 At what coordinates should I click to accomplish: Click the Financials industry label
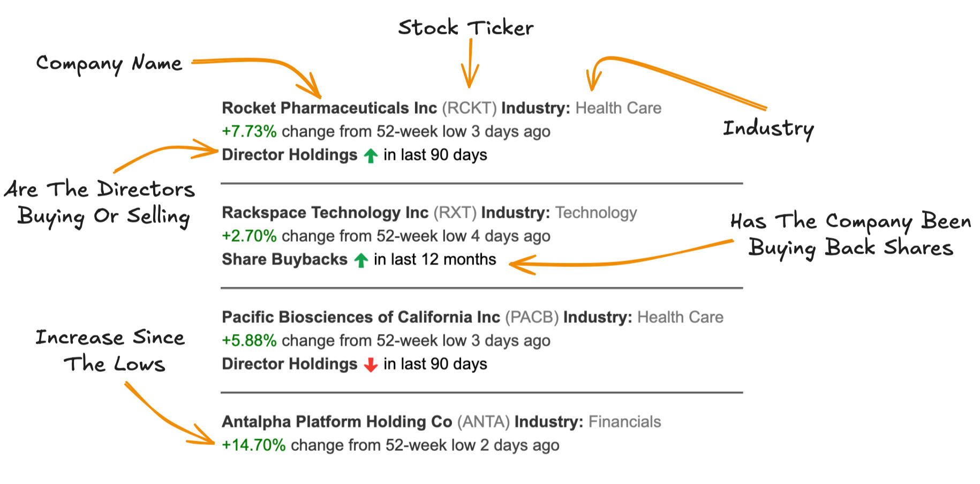pos(624,422)
